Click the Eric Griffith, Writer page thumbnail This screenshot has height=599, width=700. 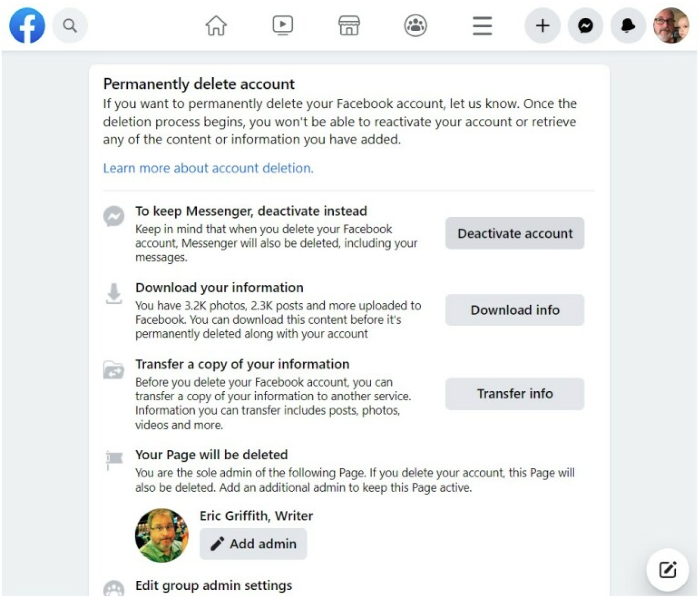(x=161, y=535)
